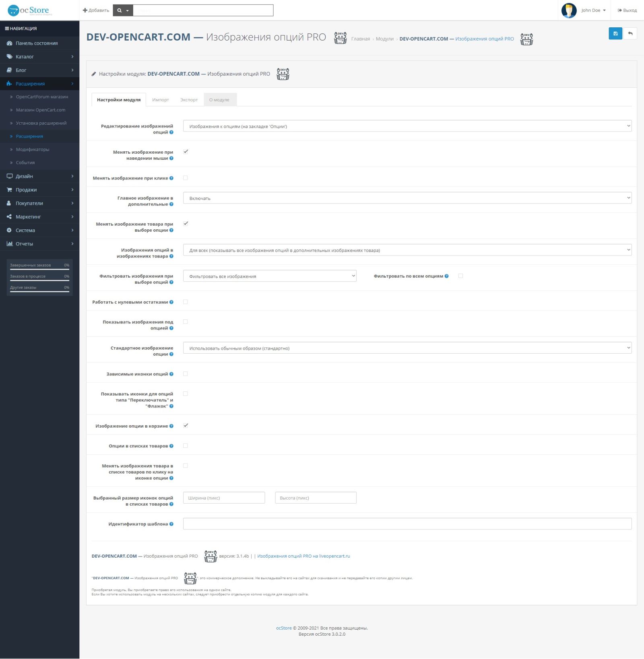Click the Система gear icon
The image size is (644, 659).
pyautogui.click(x=9, y=230)
